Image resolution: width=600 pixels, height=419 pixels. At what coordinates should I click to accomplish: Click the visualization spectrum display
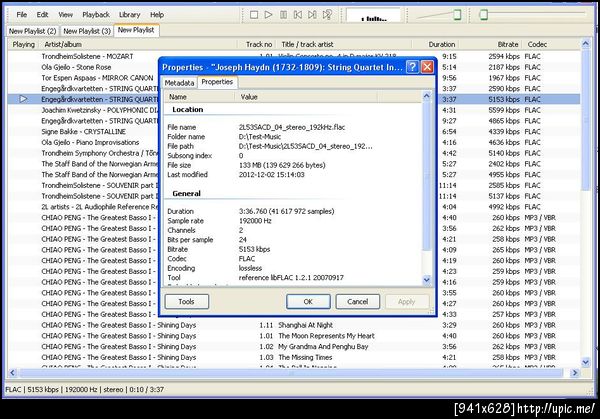click(373, 16)
